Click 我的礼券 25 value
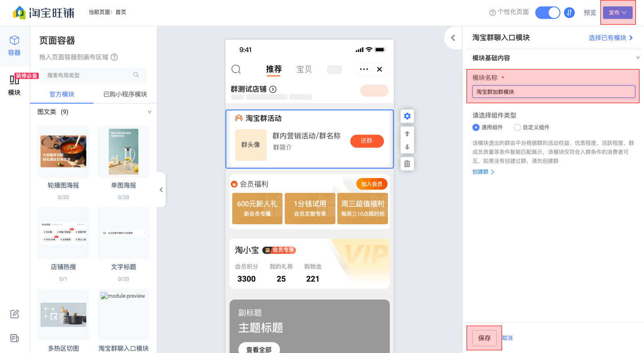 (281, 279)
